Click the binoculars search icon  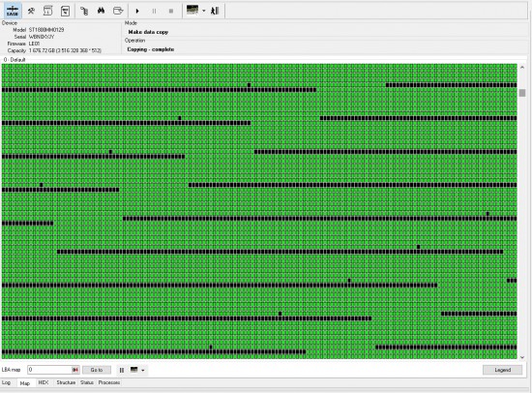click(x=102, y=11)
